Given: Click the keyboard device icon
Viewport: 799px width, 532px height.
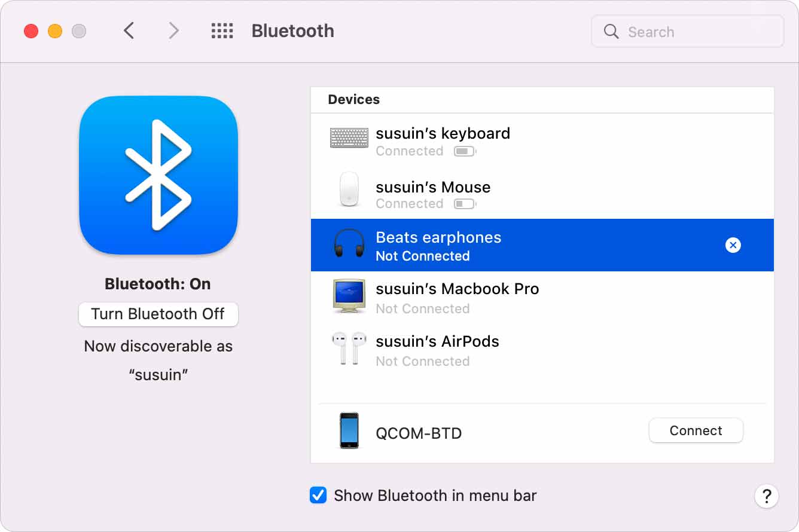Looking at the screenshot, I should (350, 137).
